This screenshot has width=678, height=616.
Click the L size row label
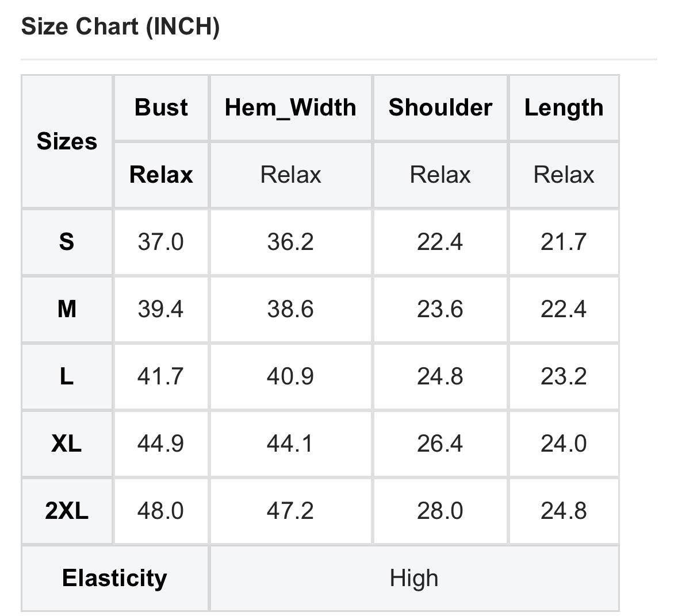pyautogui.click(x=67, y=377)
